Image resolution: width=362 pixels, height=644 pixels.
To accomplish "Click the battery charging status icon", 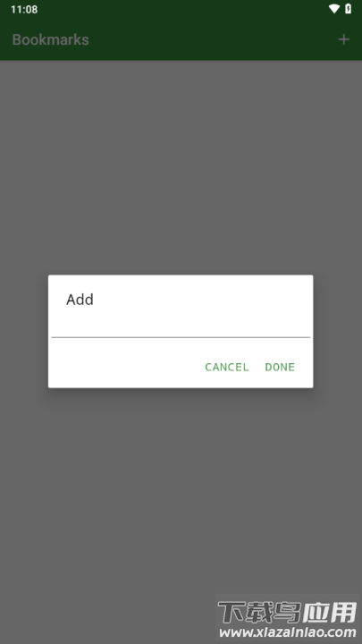I will point(348,9).
